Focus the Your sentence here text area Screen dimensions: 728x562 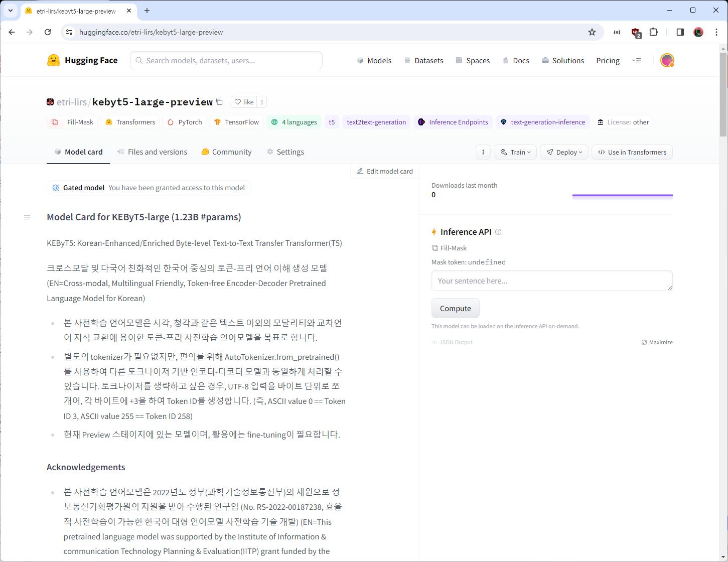pyautogui.click(x=552, y=280)
